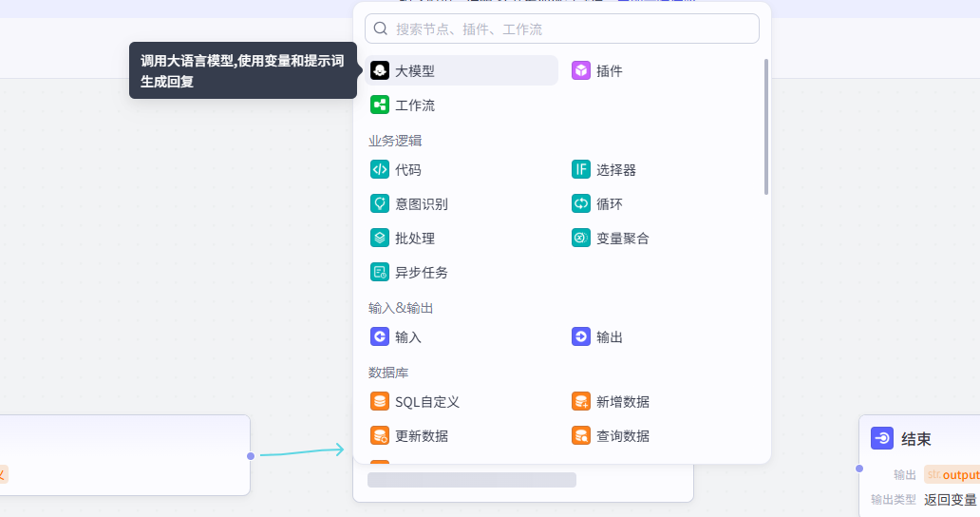This screenshot has height=517, width=980.
Task: Click the 业务逻辑 section heading
Action: click(x=395, y=141)
